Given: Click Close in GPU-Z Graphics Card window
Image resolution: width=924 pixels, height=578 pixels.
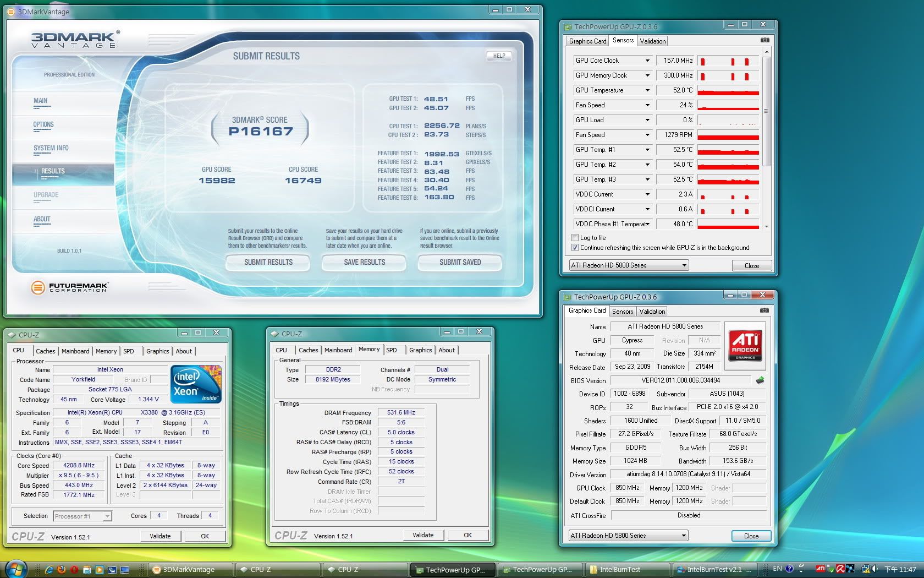Looking at the screenshot, I should (x=751, y=536).
